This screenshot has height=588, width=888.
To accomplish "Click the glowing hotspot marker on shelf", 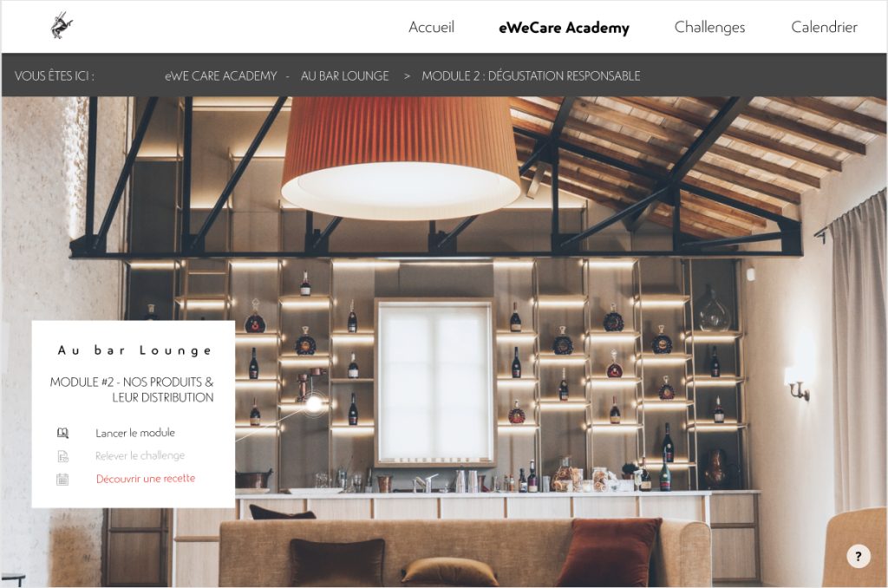I will click(x=314, y=404).
